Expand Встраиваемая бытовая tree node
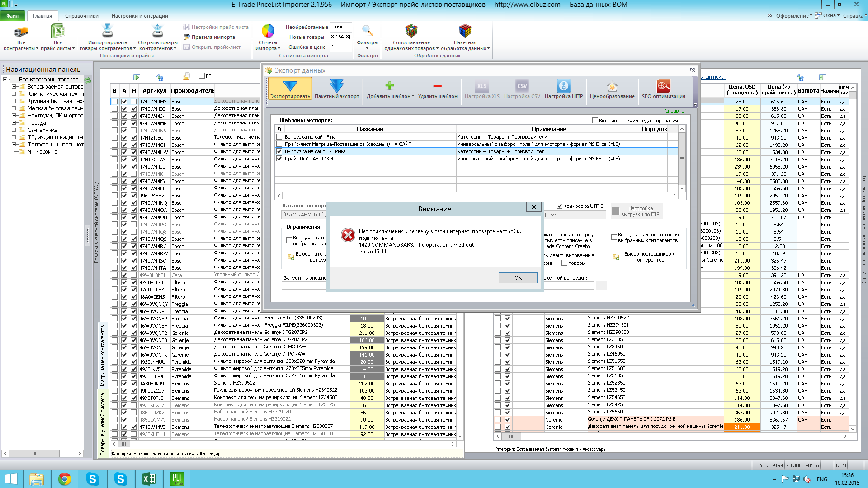 click(x=14, y=87)
